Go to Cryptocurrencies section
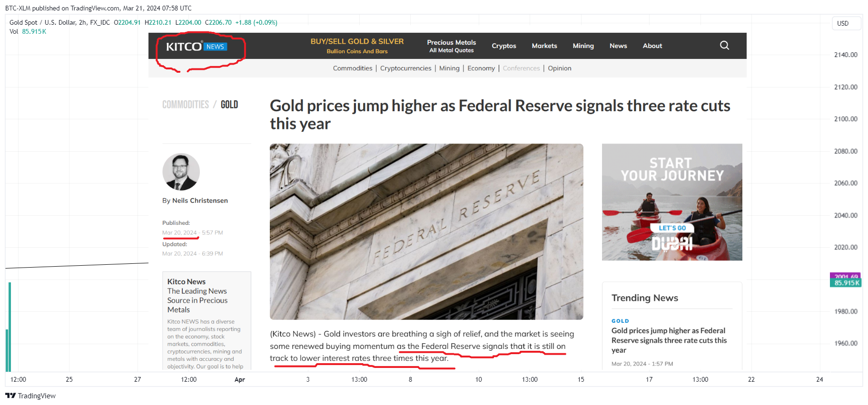Viewport: 868px width, 405px height. (405, 68)
